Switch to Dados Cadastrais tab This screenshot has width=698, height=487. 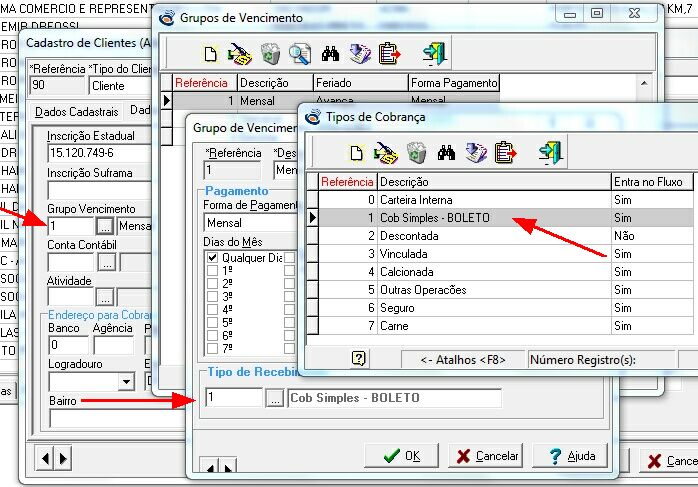(77, 112)
